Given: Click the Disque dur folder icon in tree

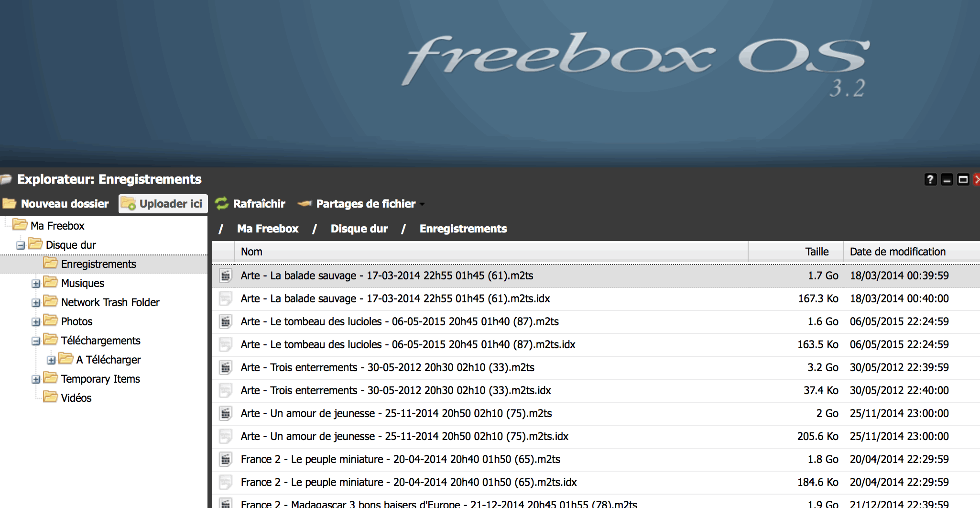Looking at the screenshot, I should click(x=35, y=243).
